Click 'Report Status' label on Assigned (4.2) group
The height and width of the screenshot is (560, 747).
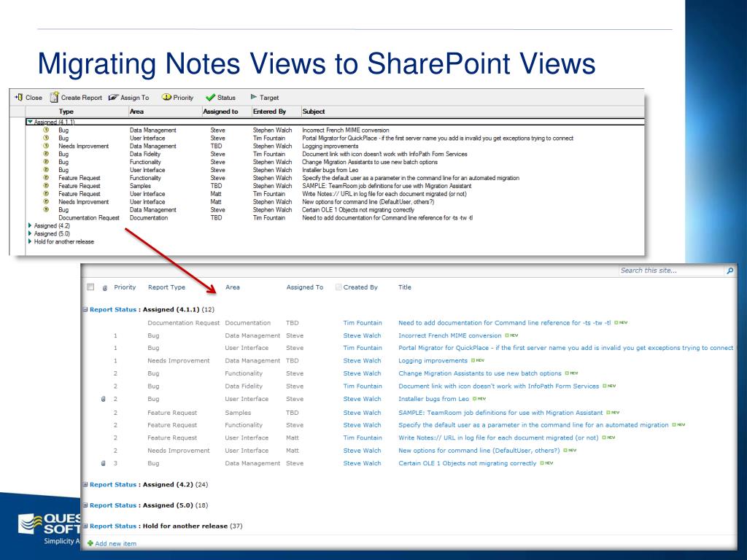pyautogui.click(x=113, y=485)
